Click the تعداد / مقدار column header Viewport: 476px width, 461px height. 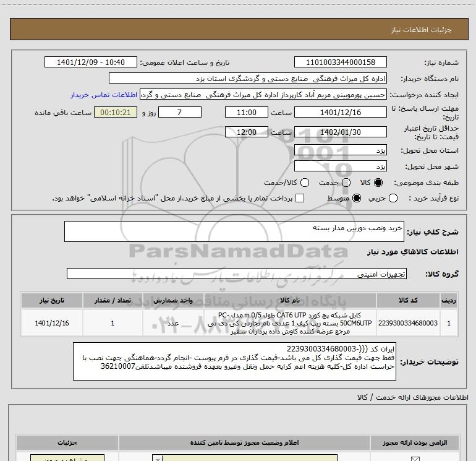click(x=113, y=301)
